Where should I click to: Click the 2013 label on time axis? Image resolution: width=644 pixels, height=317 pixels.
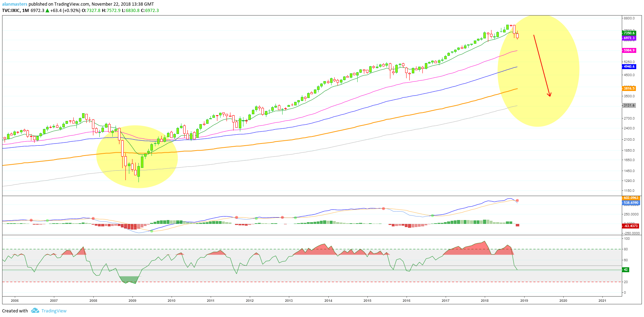[289, 301]
